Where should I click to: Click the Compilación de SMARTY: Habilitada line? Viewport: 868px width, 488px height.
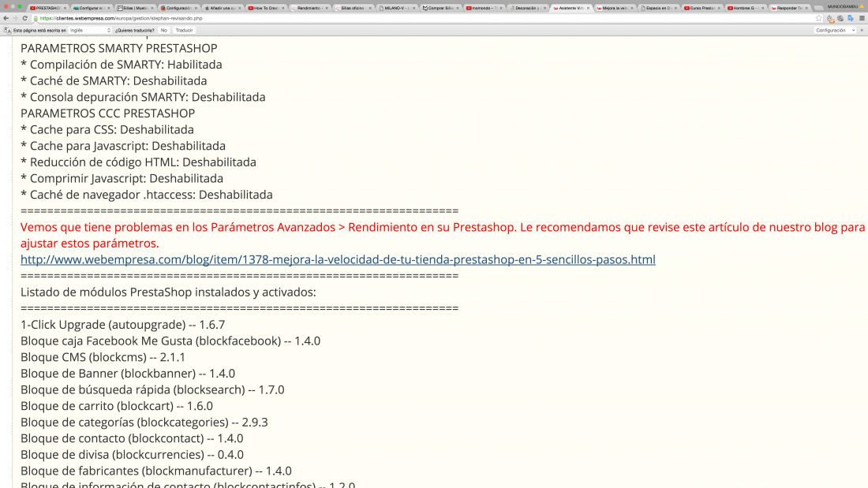click(122, 65)
